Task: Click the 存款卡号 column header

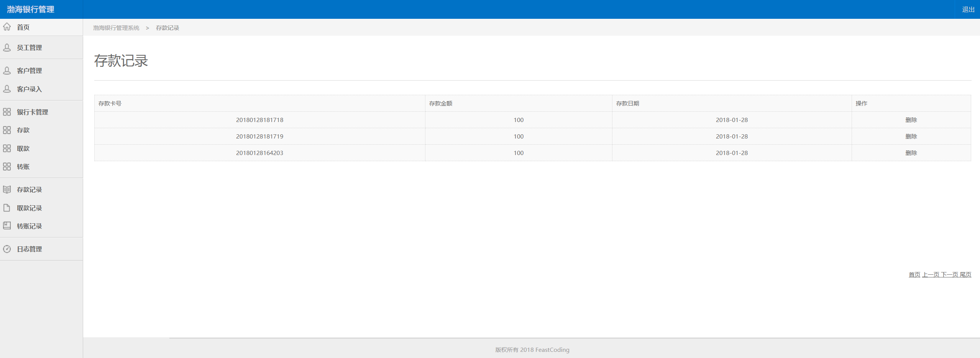Action: (110, 104)
